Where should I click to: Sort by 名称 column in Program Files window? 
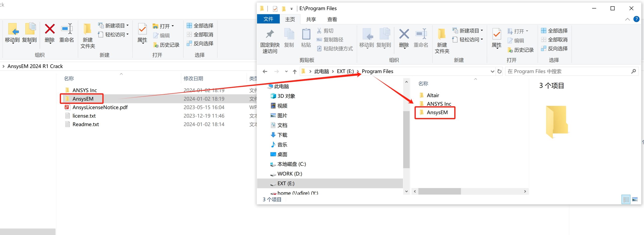coord(423,83)
